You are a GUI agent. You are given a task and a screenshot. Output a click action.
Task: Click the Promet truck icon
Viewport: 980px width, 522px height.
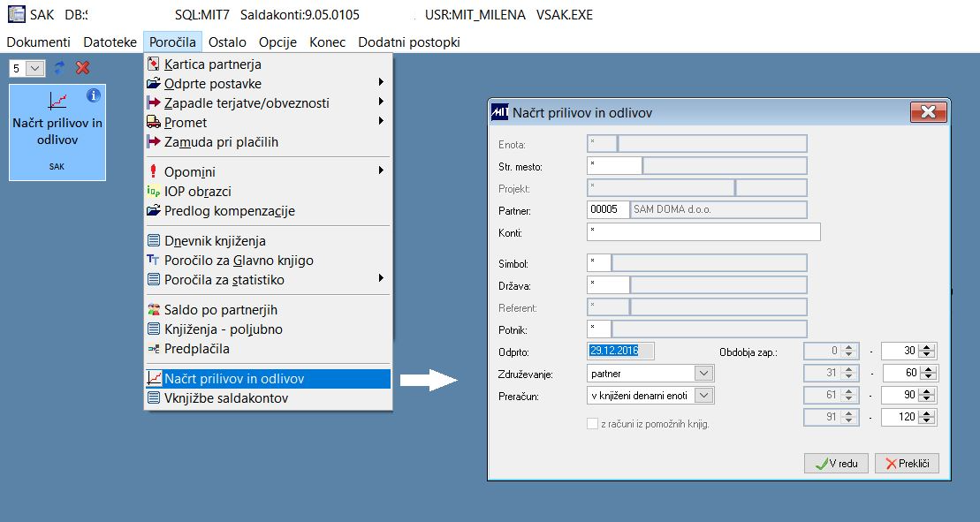coord(153,123)
